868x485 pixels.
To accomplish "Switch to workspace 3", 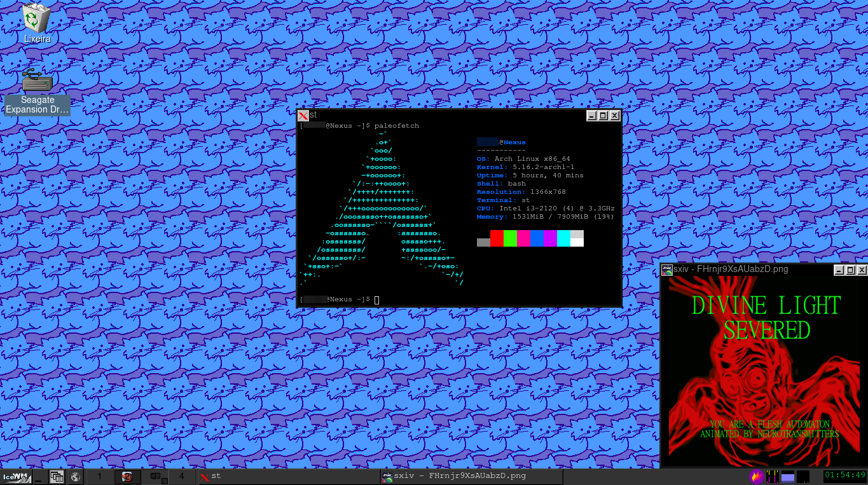I will pos(155,476).
